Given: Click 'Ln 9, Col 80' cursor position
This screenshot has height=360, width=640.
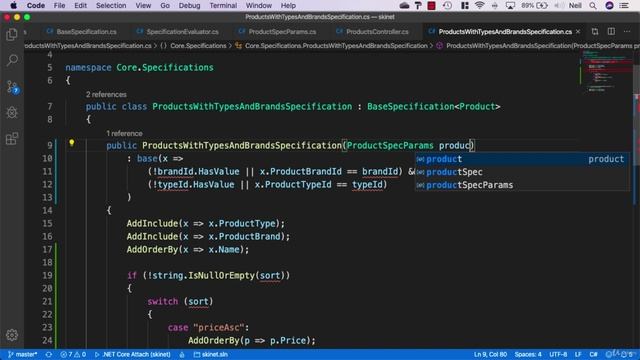Looking at the screenshot, I should [x=490, y=354].
